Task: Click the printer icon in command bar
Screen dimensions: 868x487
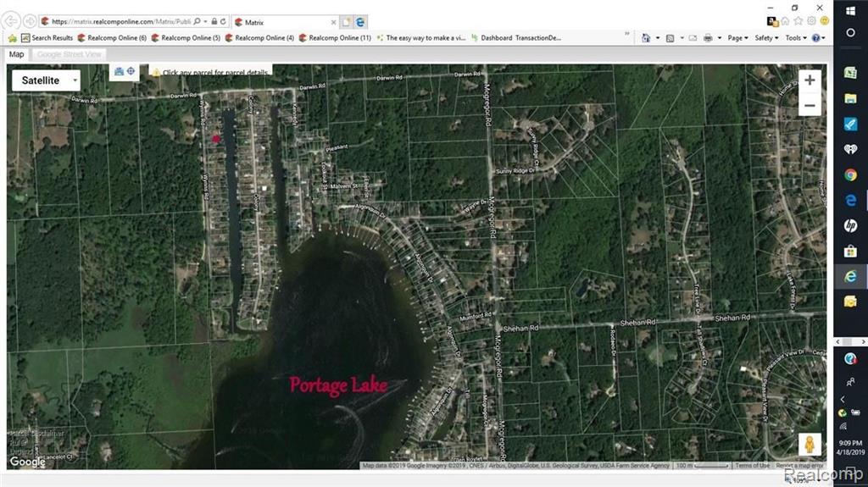Action: 708,38
